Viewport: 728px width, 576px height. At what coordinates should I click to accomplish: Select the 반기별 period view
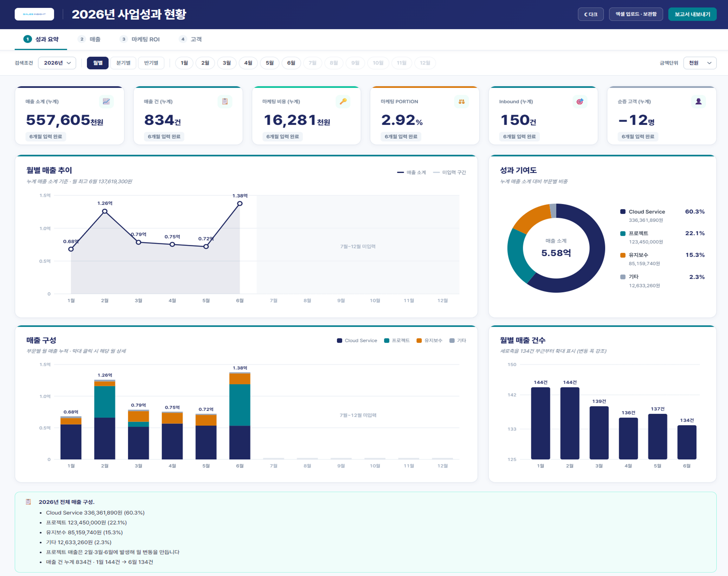coord(151,63)
